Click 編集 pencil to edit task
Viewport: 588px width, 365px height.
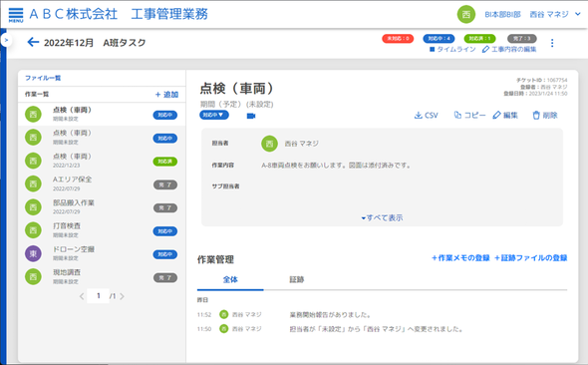point(505,115)
